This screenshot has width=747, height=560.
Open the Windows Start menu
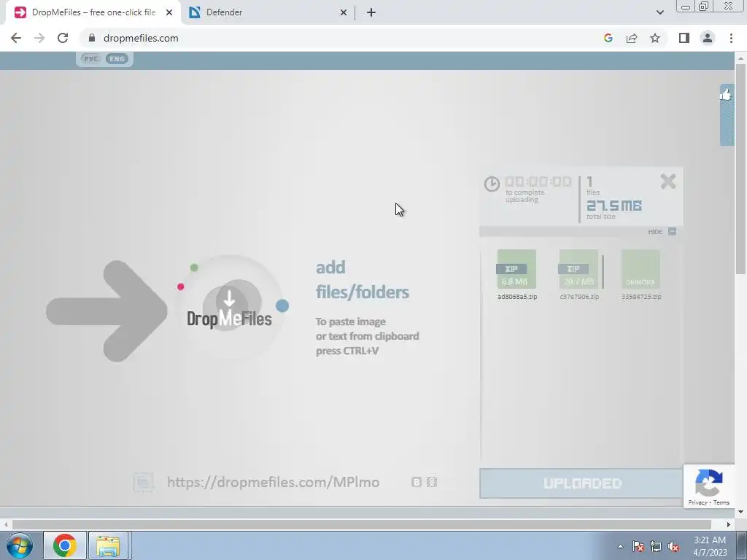[20, 545]
